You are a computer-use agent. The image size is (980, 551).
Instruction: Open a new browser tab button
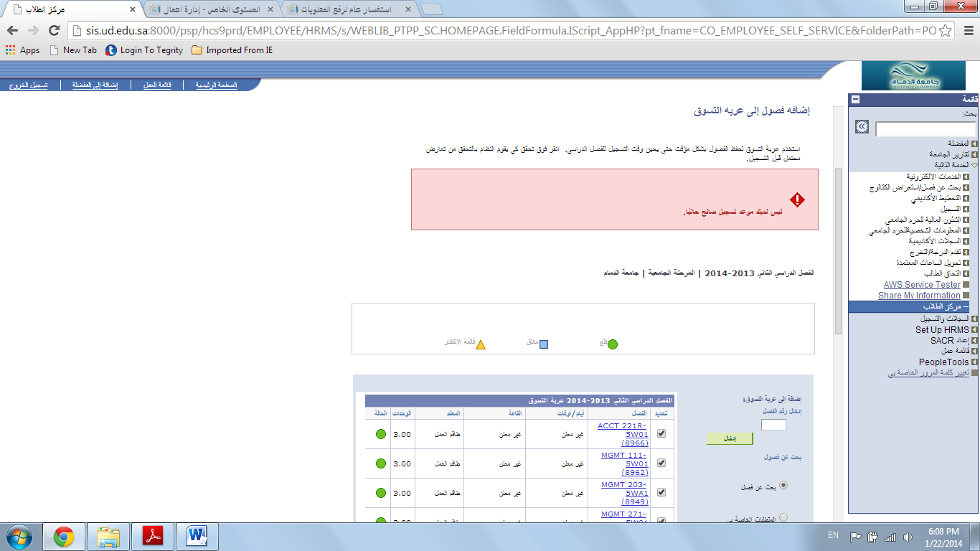tap(432, 9)
